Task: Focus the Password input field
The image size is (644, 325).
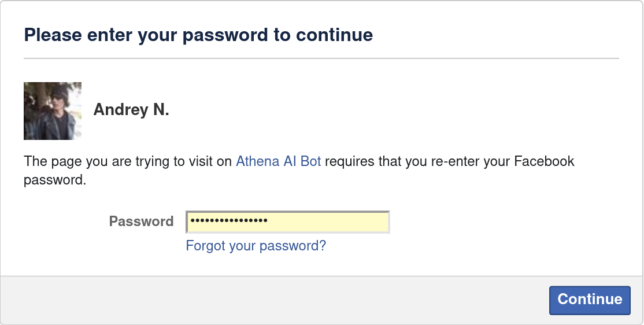Action: click(x=287, y=221)
